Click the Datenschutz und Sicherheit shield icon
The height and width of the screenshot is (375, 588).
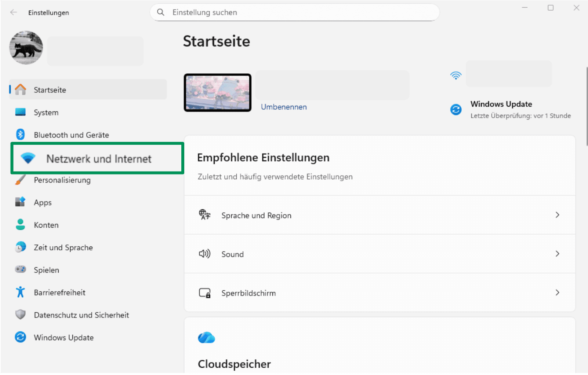[x=21, y=315]
